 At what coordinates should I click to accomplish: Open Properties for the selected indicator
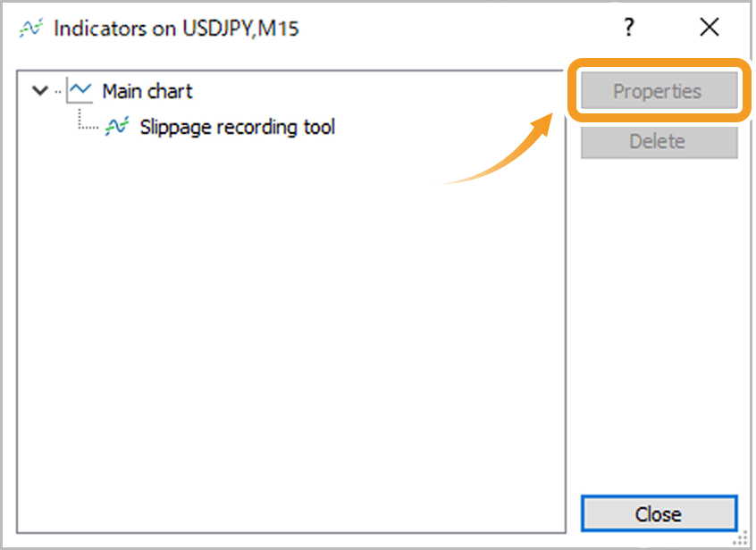[x=658, y=91]
